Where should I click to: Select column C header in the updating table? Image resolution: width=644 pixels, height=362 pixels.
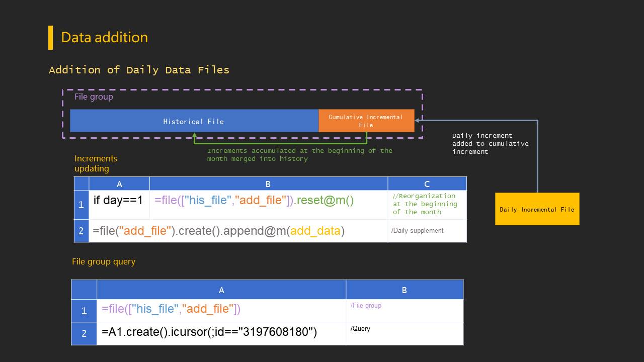point(427,184)
